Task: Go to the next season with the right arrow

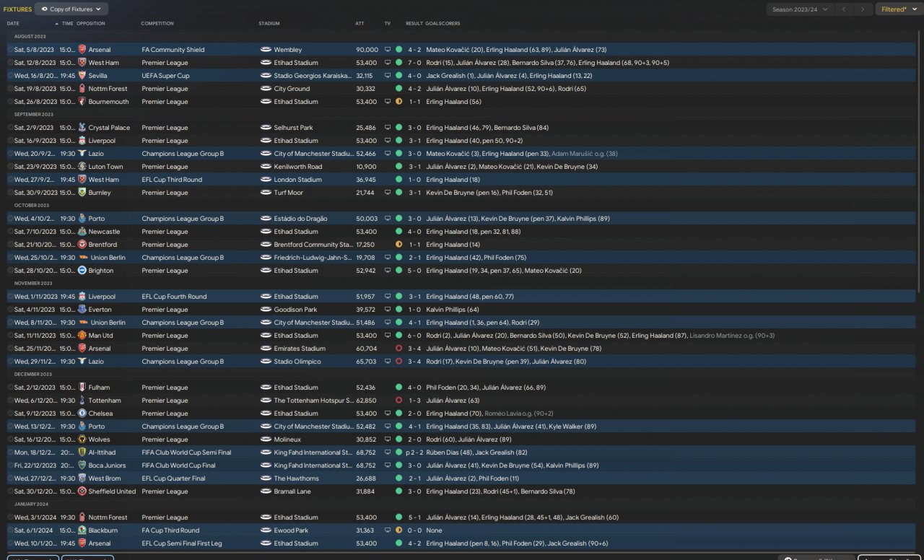Action: pyautogui.click(x=862, y=9)
